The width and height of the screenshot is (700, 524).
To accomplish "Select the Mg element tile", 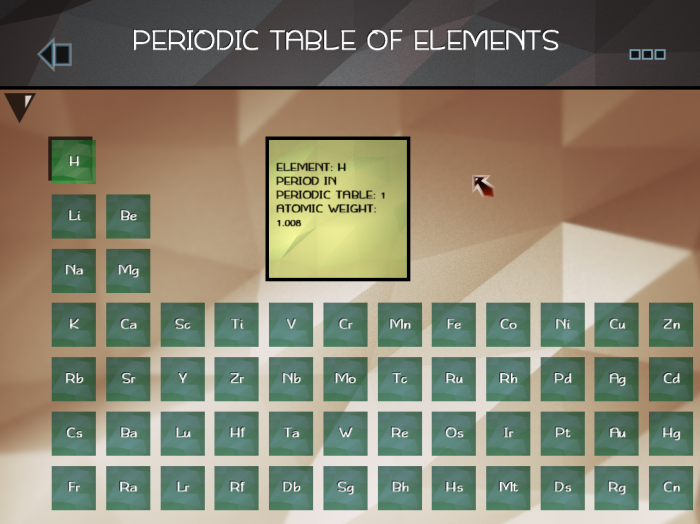I will click(x=128, y=270).
